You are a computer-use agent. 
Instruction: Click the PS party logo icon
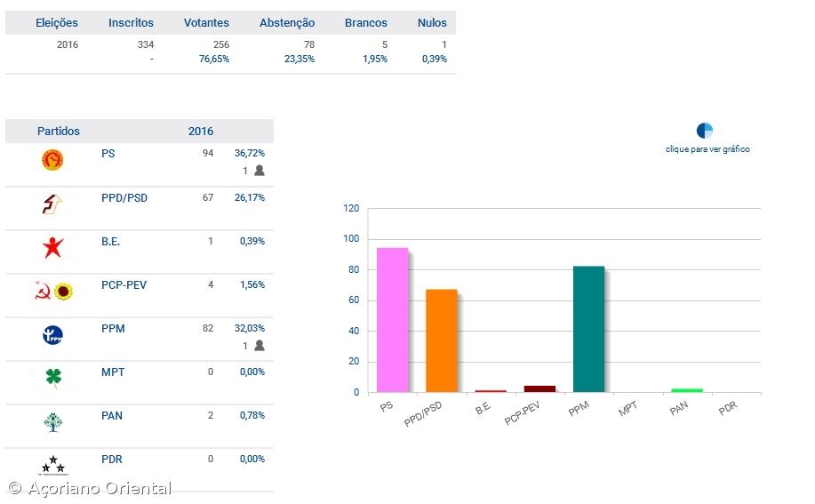coord(52,160)
